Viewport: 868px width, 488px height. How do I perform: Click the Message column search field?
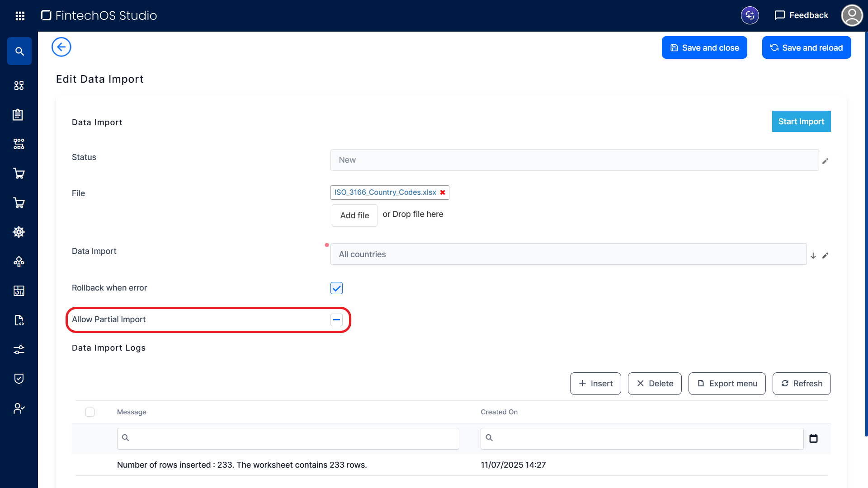(288, 438)
